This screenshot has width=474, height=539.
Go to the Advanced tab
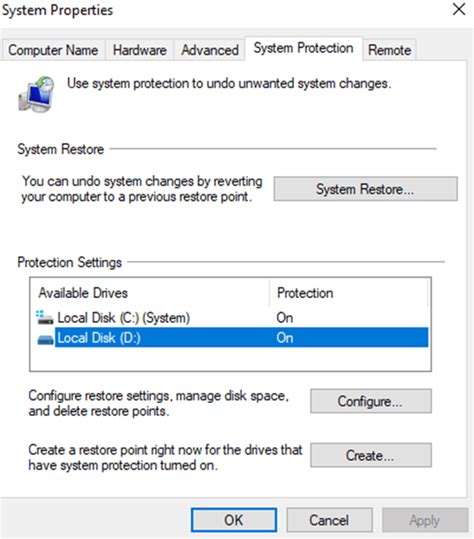tap(210, 50)
